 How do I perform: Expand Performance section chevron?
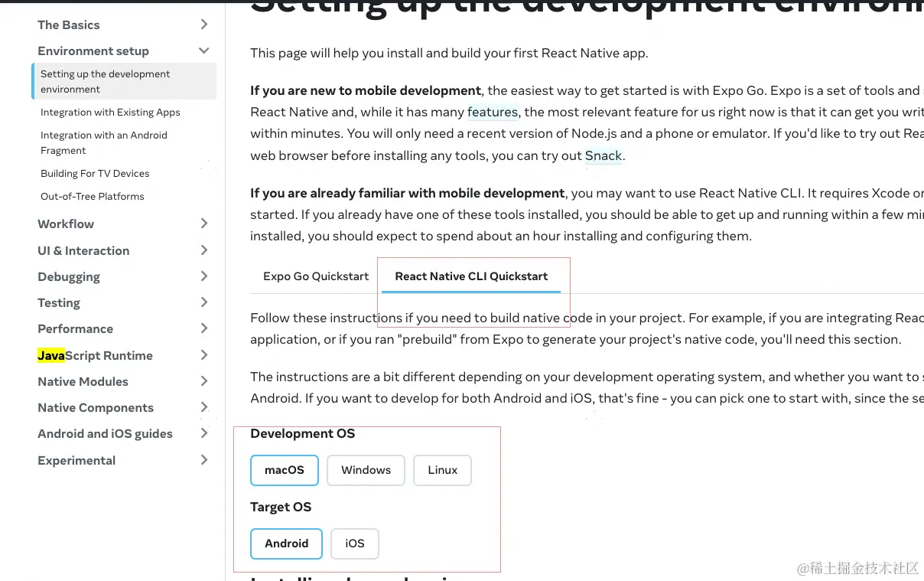coord(204,328)
